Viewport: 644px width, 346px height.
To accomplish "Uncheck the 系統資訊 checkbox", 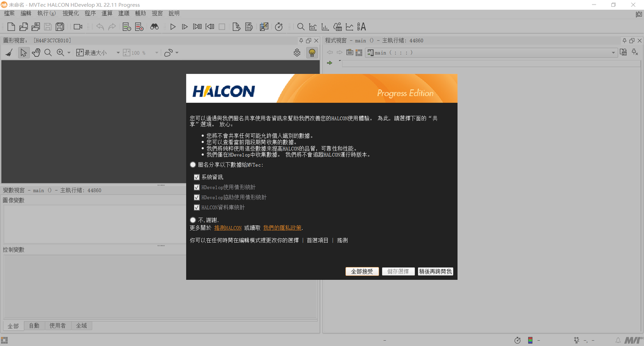I will tap(196, 177).
